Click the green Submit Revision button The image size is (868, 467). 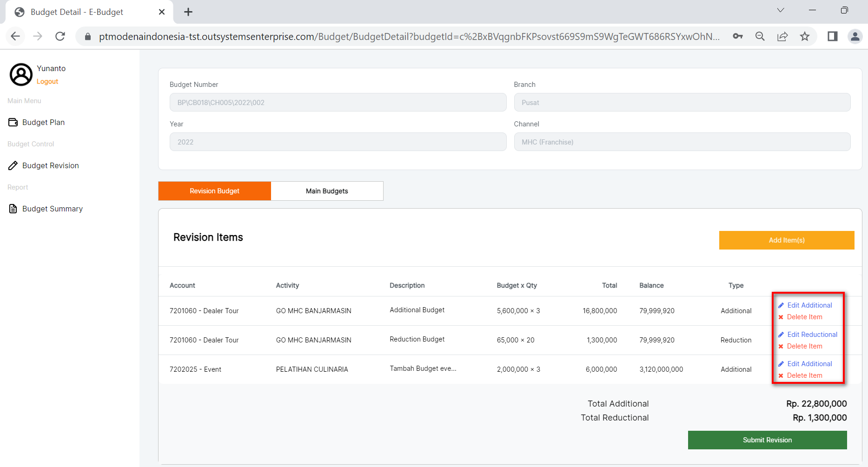pyautogui.click(x=767, y=440)
